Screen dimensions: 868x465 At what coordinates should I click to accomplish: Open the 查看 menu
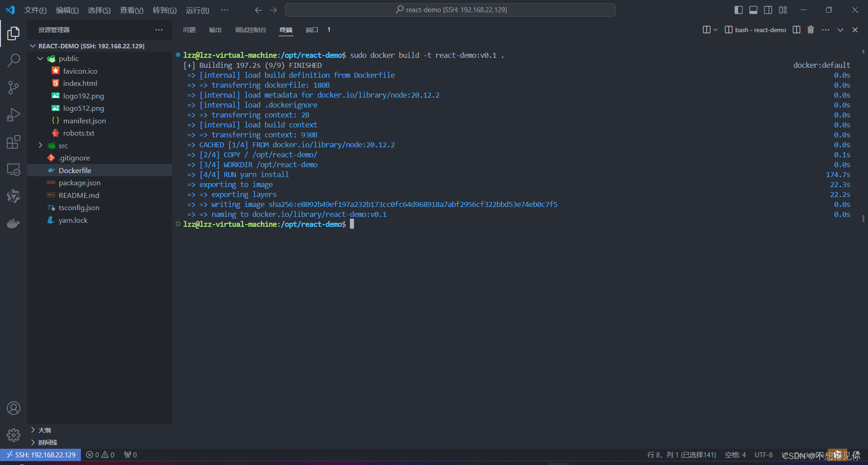click(132, 10)
